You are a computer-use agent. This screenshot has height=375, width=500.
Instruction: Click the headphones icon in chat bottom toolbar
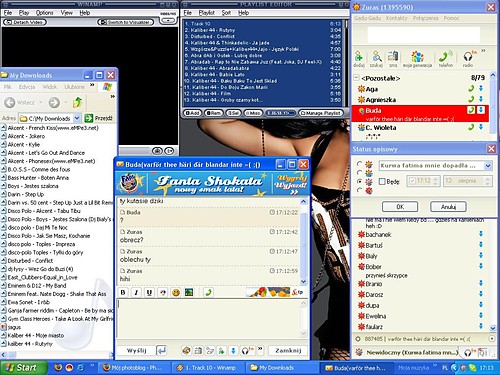246,351
